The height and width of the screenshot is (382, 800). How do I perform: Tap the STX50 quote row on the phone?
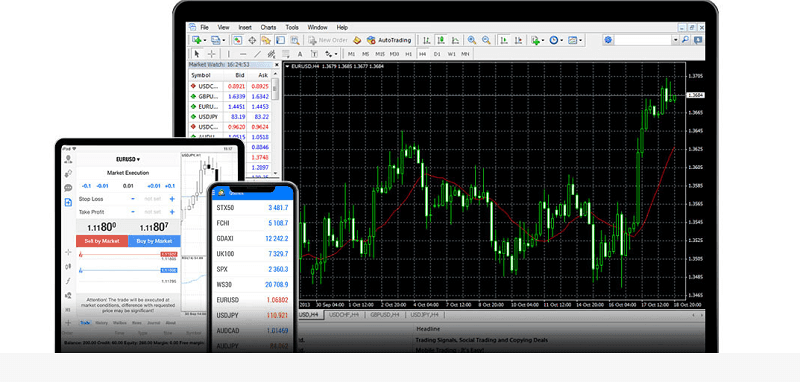click(252, 208)
